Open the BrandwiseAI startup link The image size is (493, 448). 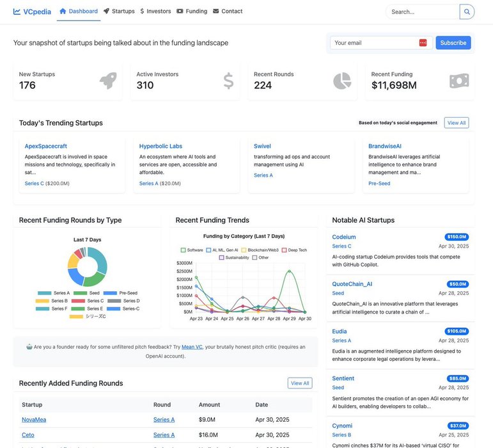(385, 146)
